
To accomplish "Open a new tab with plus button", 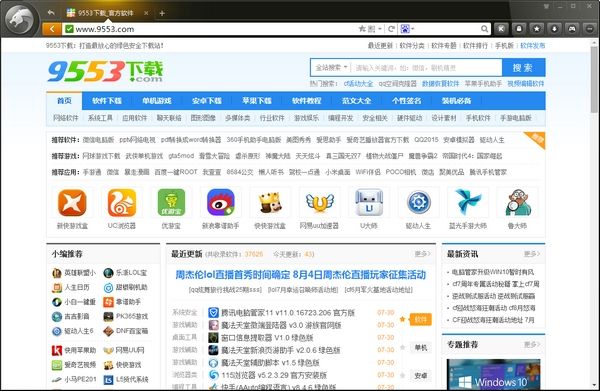I will coord(162,13).
